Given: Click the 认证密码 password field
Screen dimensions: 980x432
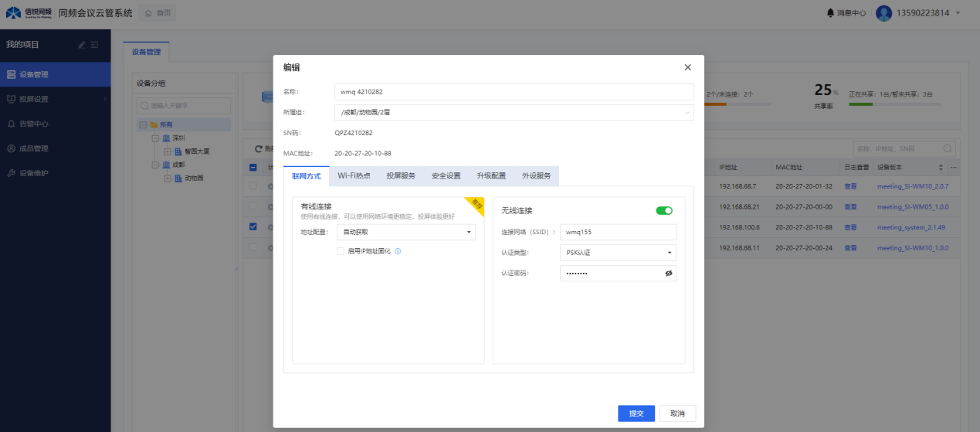Looking at the screenshot, I should point(618,273).
